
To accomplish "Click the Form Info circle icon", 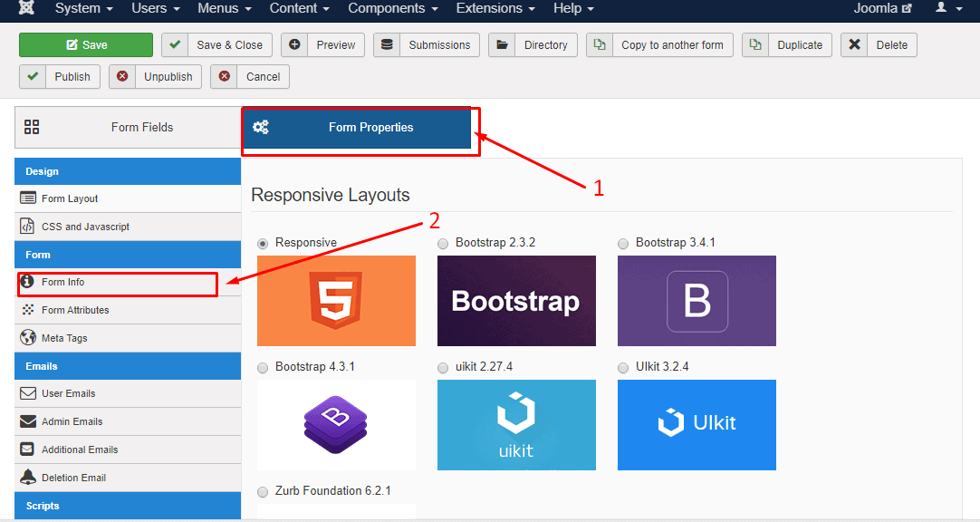I will pyautogui.click(x=27, y=281).
